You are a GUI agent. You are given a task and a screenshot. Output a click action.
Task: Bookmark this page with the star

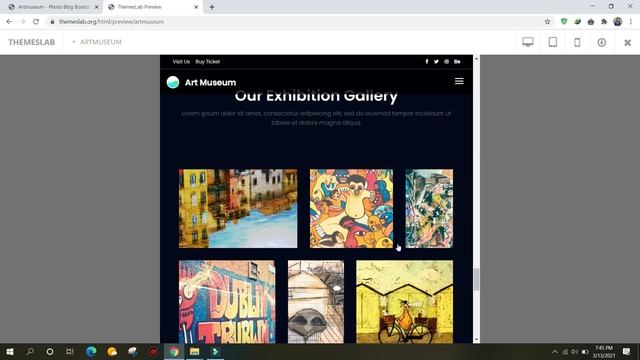pos(547,22)
